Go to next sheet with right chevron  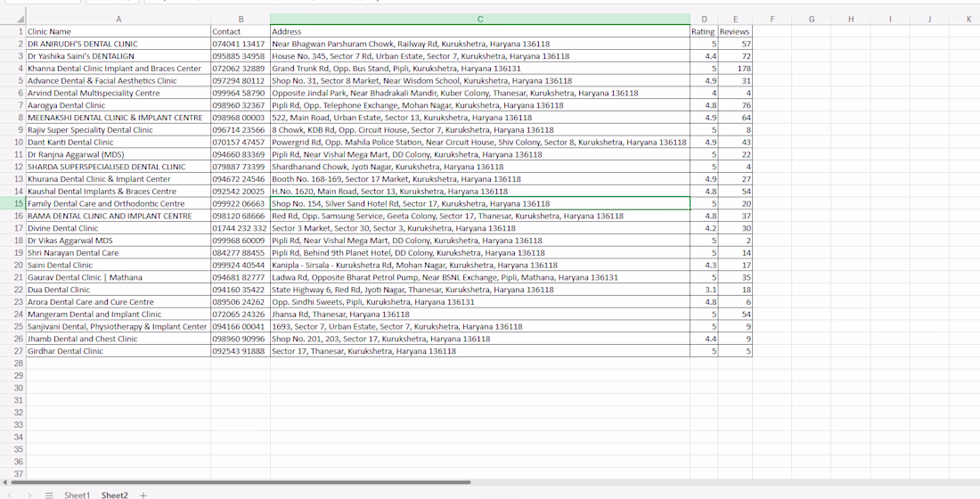click(x=29, y=495)
